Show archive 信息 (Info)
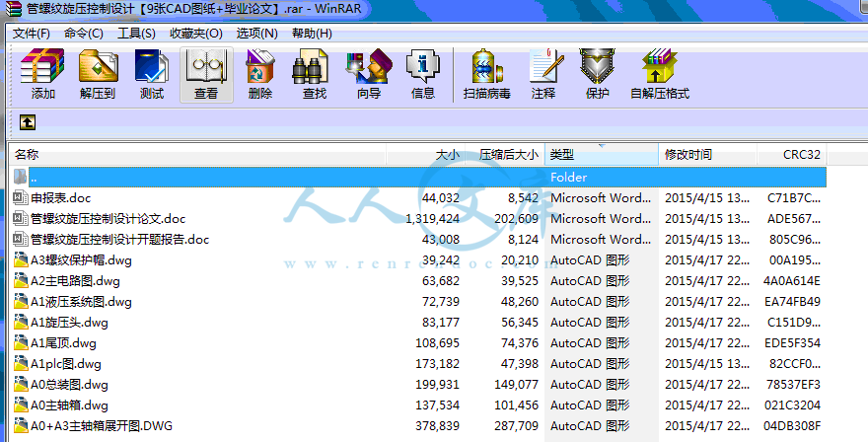 [x=423, y=66]
